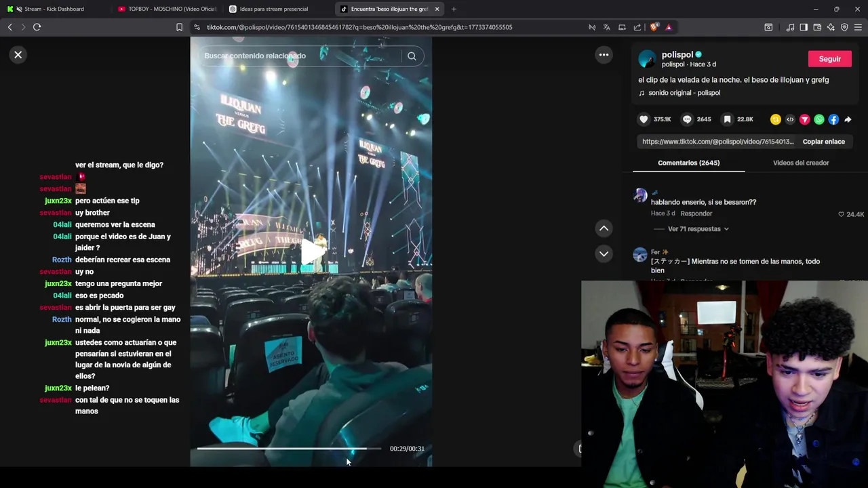Viewport: 868px width, 488px height.
Task: Go back with the browser back arrow
Action: [x=9, y=27]
